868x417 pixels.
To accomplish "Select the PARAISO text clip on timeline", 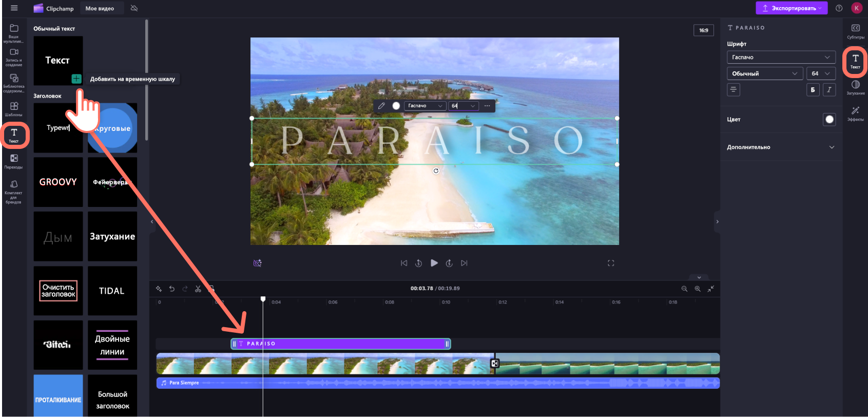I will coord(341,344).
